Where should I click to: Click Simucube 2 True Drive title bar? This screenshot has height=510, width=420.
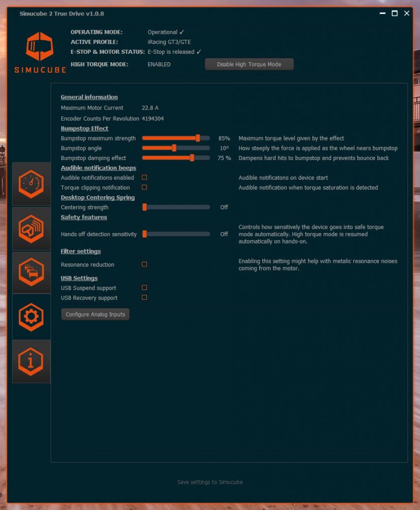62,13
